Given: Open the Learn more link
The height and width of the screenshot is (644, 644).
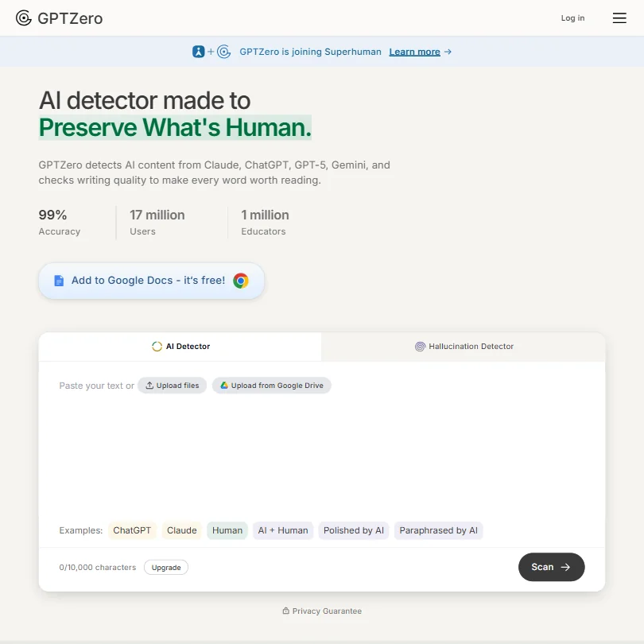Looking at the screenshot, I should tap(414, 52).
